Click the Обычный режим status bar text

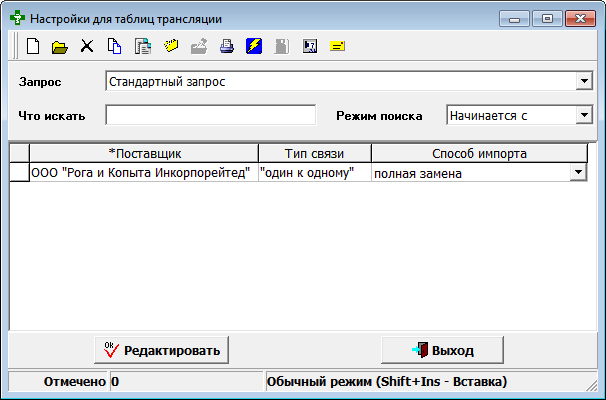(x=387, y=382)
